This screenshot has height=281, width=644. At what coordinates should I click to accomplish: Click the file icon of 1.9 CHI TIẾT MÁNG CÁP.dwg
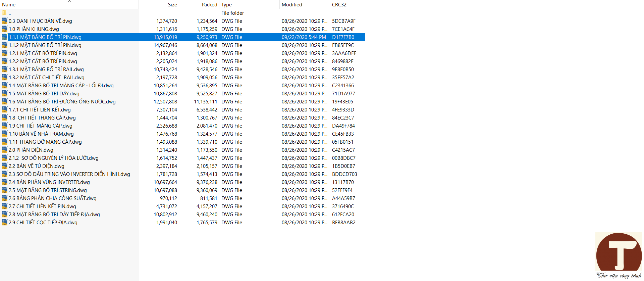point(5,126)
